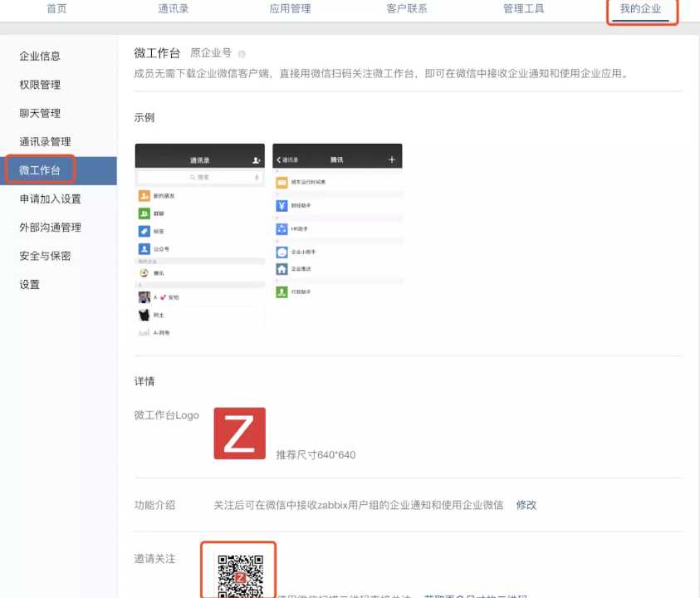Click the help icon beside 原企业号

click(242, 54)
